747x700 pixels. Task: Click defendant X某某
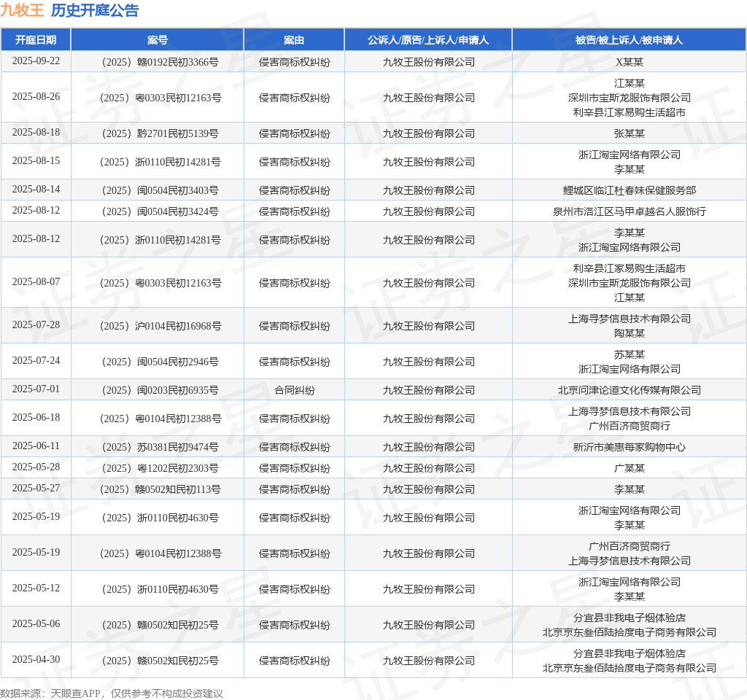coord(630,62)
